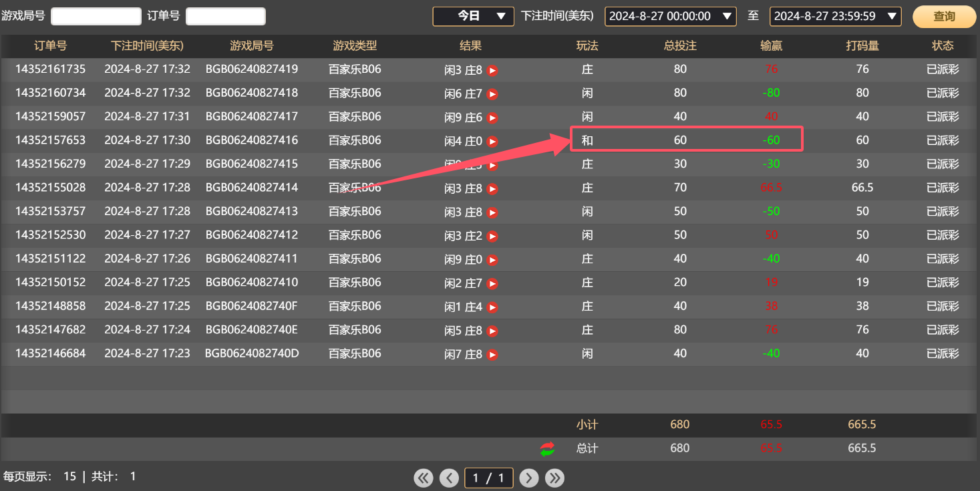Open replay of result 闲9 庄6
The width and height of the screenshot is (980, 491).
pos(493,117)
